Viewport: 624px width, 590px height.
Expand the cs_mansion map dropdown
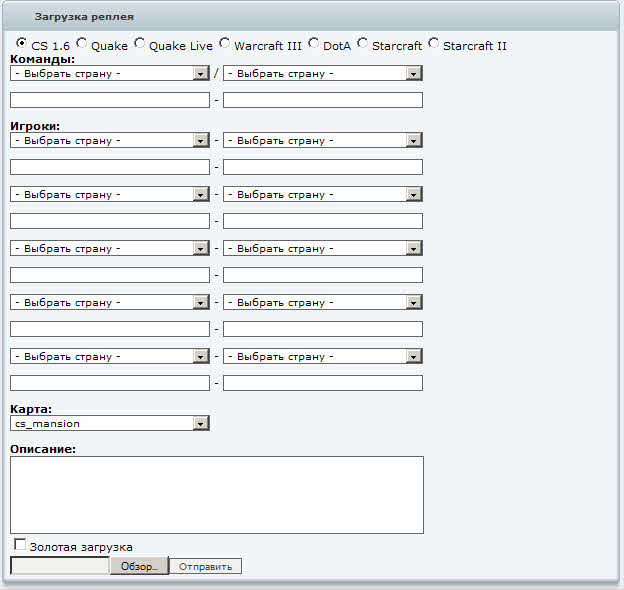click(x=109, y=424)
